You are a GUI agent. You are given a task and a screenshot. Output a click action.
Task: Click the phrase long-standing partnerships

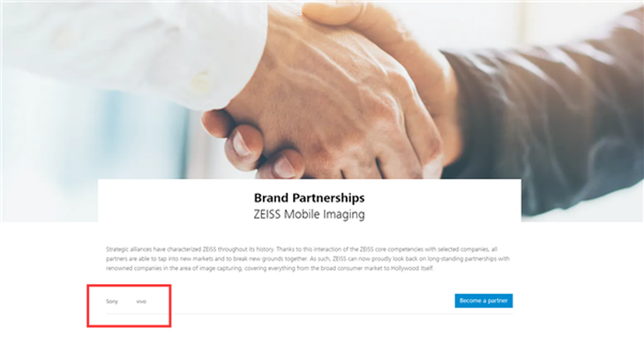[464, 259]
